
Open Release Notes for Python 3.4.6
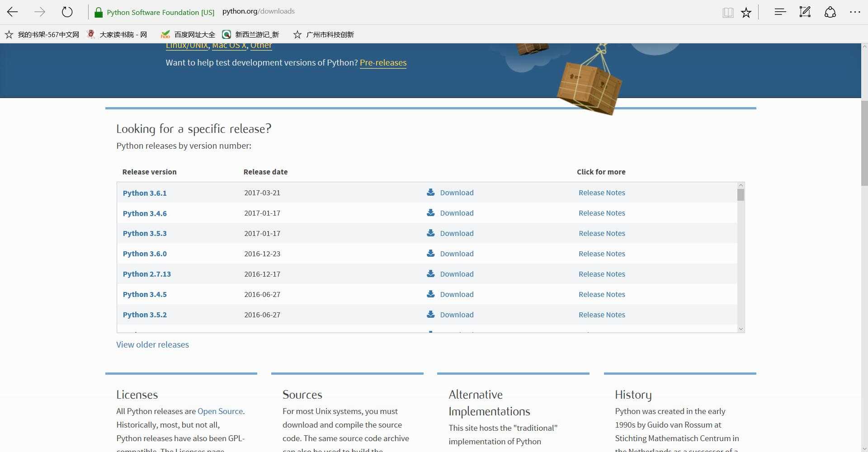(602, 213)
